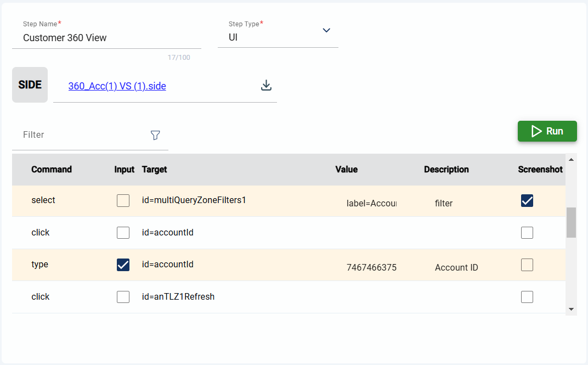Click the value 7467466375 cell

click(x=371, y=268)
